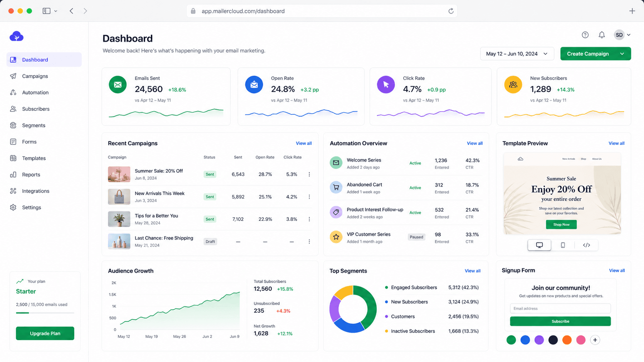Expand the browser sidebar options chevron
The image size is (644, 362).
tap(55, 11)
